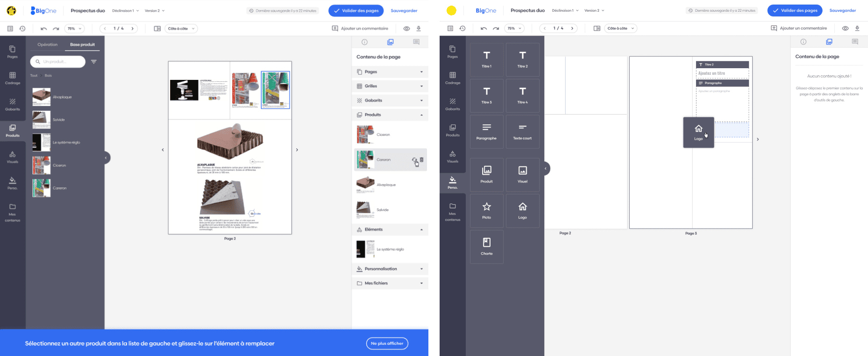Click the filter icon beside product search
Screen dimensions: 868x356
(x=94, y=62)
